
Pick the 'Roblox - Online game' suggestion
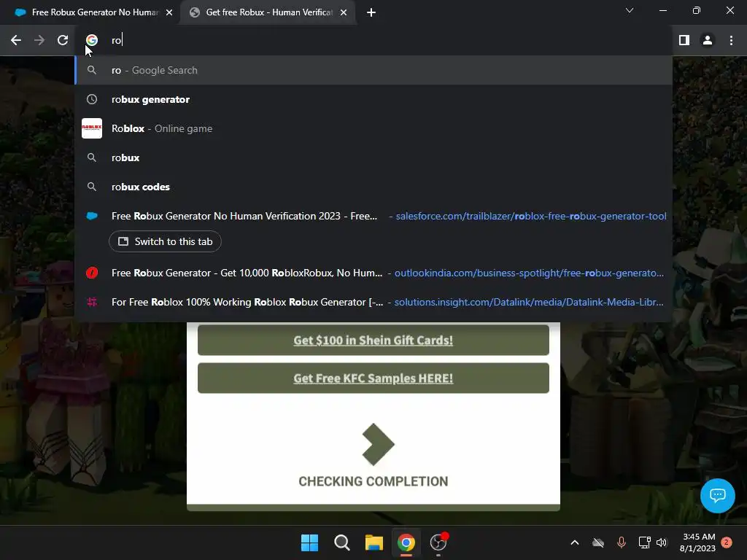(374, 128)
